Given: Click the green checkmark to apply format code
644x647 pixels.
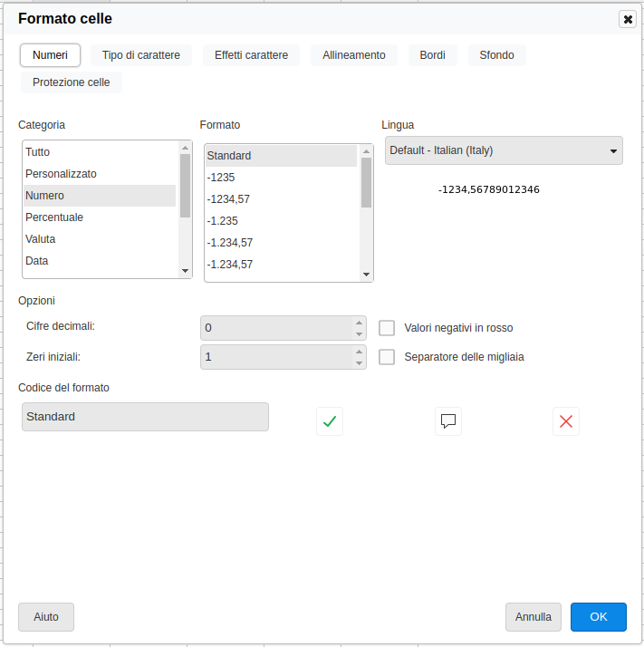Looking at the screenshot, I should click(330, 421).
